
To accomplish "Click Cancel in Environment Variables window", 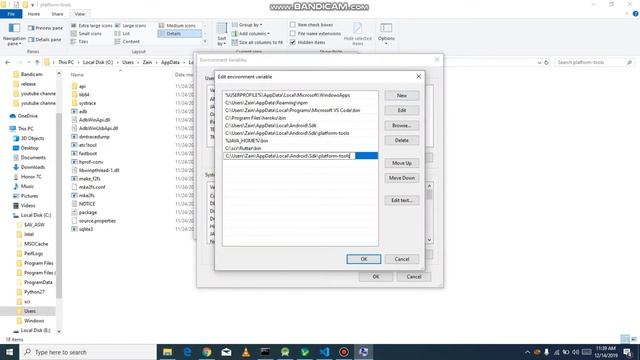I will (x=413, y=277).
